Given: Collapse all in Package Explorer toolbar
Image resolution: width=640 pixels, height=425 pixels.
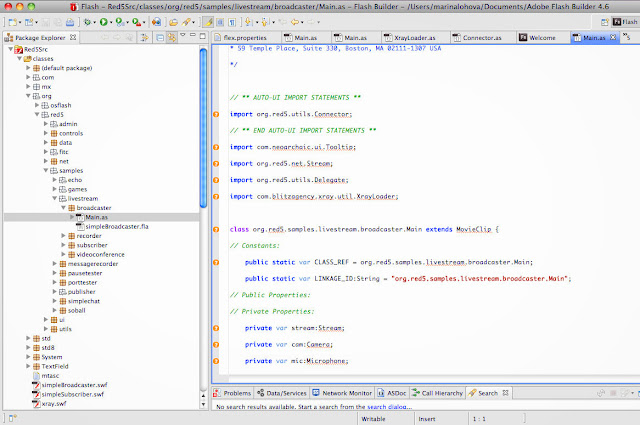Looking at the screenshot, I should [x=160, y=38].
